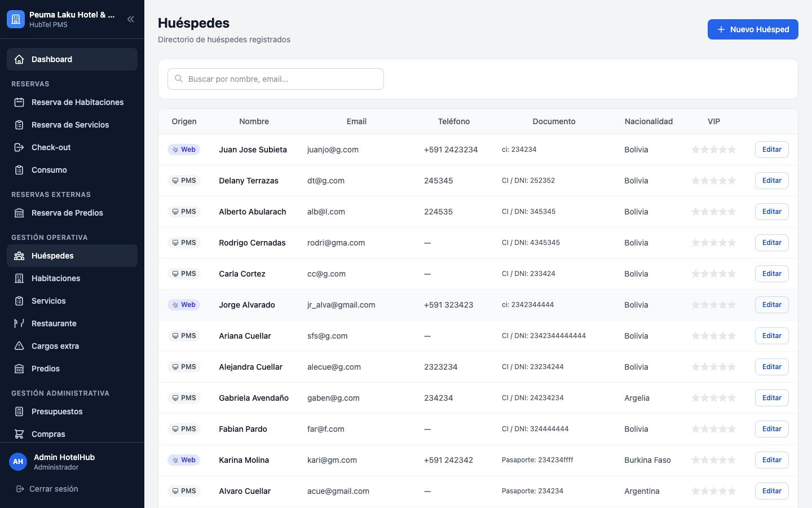Set VIP stars for Delany Terrazas
This screenshot has width=812, height=508.
coord(714,181)
